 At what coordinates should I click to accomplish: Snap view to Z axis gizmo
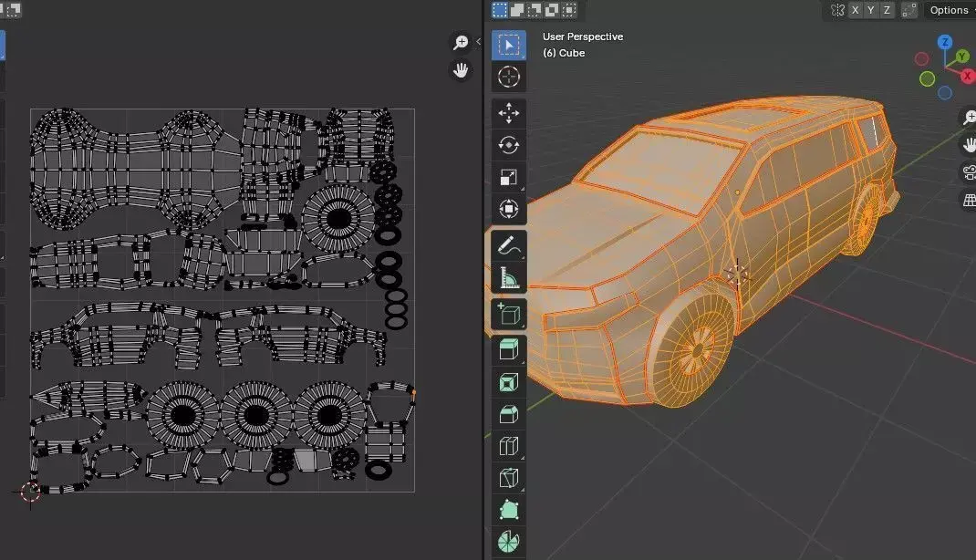point(945,42)
